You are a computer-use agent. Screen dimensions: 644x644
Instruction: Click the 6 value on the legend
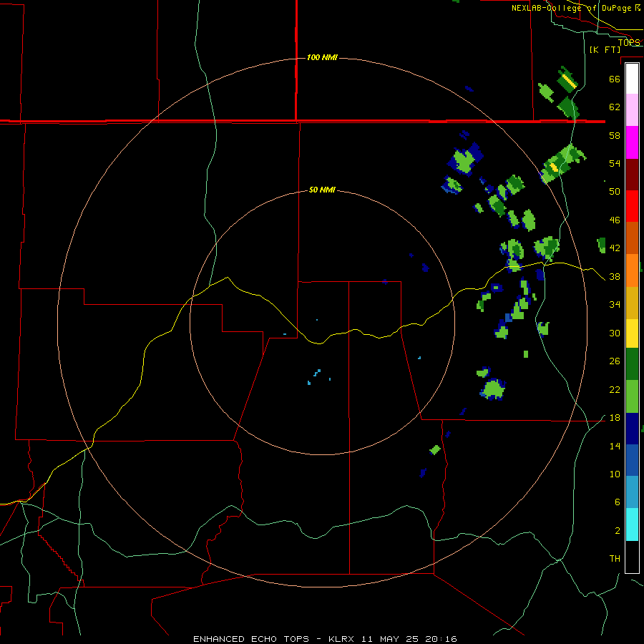coord(617,502)
